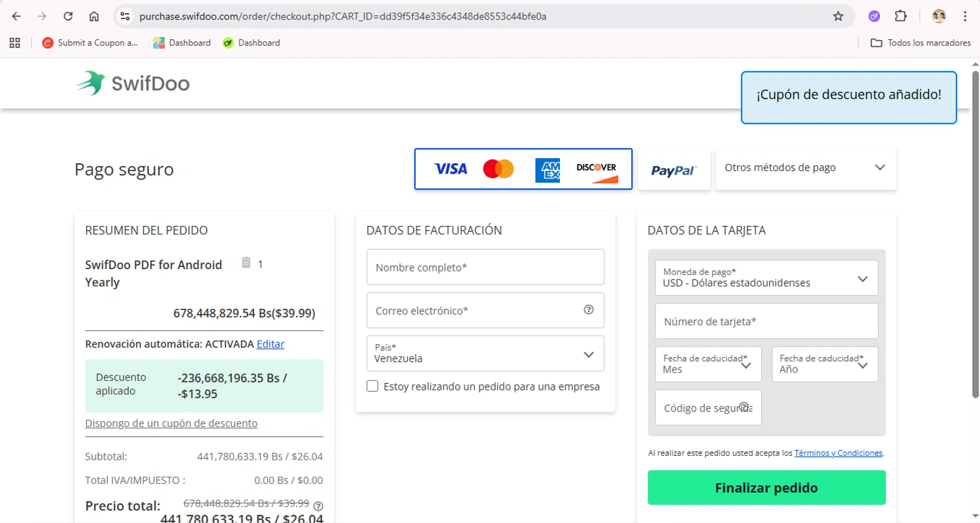Click Dispongo de un cupón de descuento
The width and height of the screenshot is (980, 523).
coord(171,423)
